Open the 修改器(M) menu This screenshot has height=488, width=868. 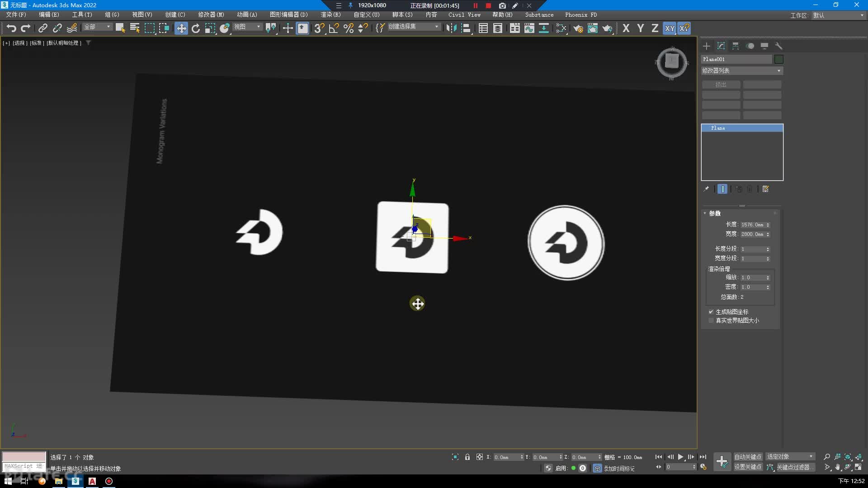point(211,15)
